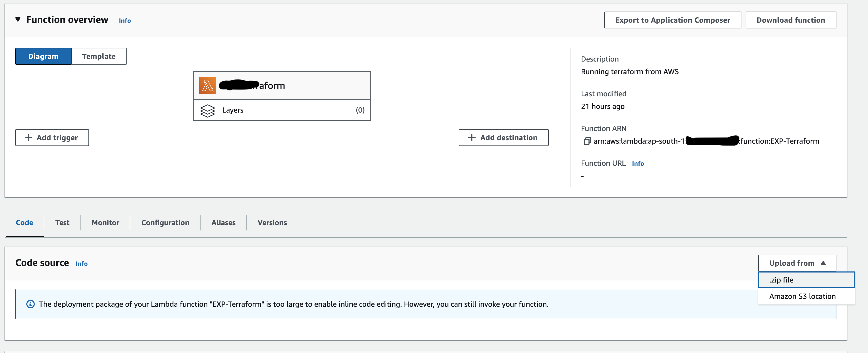
Task: Close the Upload from dropdown
Action: [797, 263]
